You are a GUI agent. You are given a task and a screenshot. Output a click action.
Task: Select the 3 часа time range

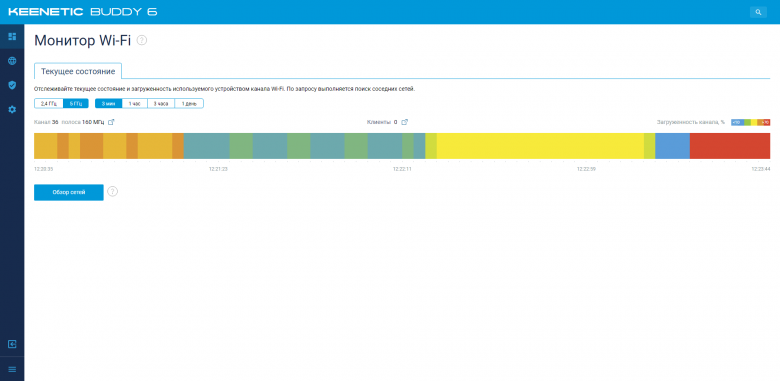coord(161,103)
